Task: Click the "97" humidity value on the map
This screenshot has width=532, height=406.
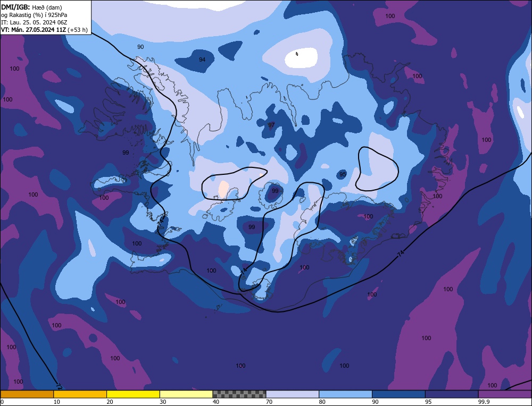Action: tap(271, 125)
